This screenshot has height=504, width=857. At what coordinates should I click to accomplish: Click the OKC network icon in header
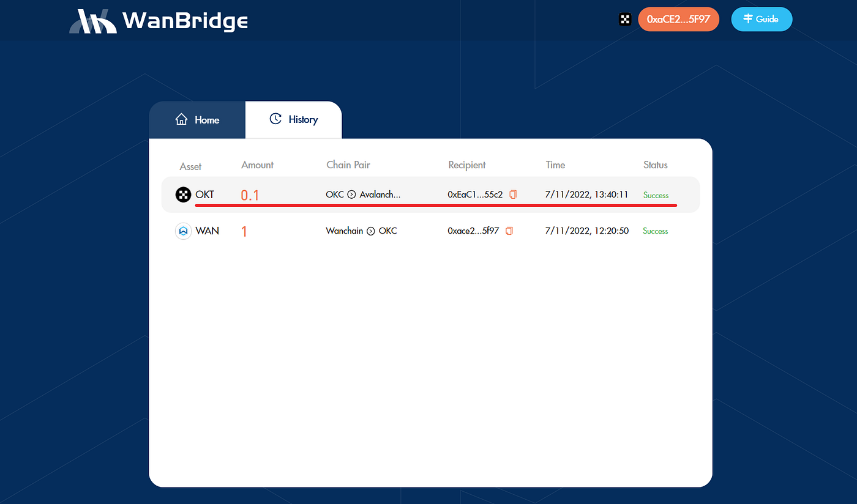[624, 20]
